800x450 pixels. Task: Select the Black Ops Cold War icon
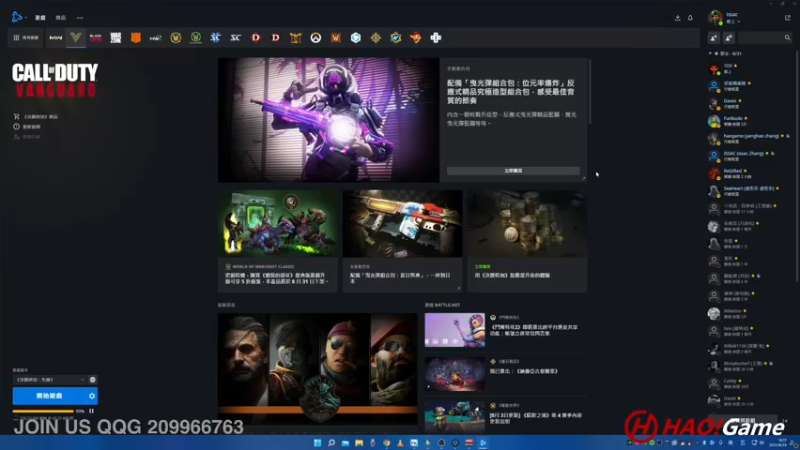95,38
